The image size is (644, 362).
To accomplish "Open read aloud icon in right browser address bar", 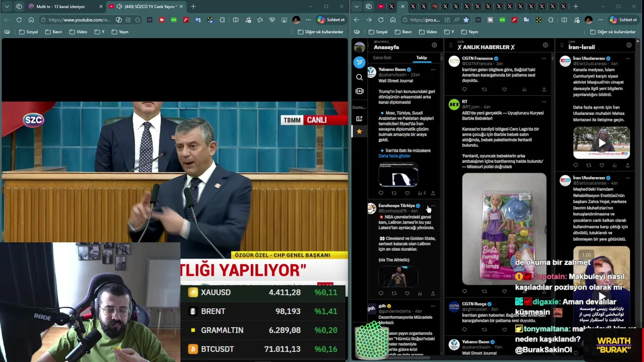I will [x=456, y=20].
